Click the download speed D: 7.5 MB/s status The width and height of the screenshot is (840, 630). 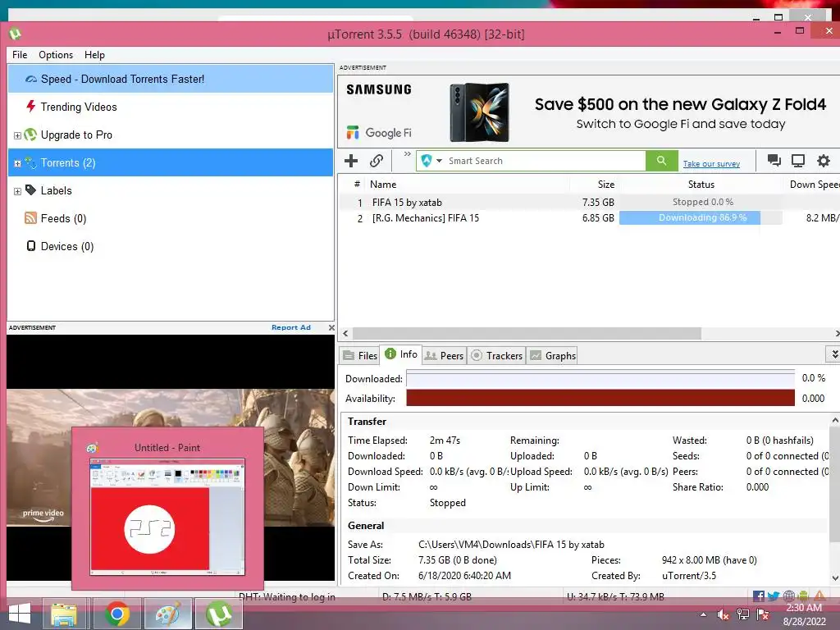coord(427,597)
